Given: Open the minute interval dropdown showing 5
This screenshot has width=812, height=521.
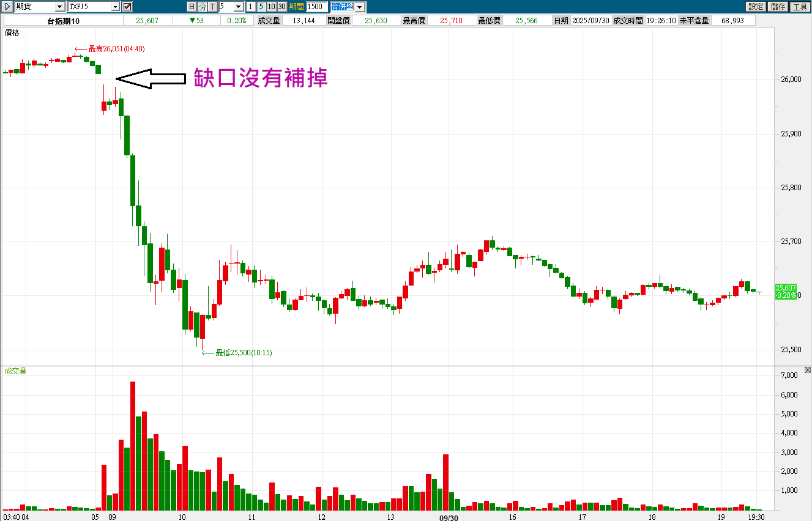Looking at the screenshot, I should (x=239, y=7).
